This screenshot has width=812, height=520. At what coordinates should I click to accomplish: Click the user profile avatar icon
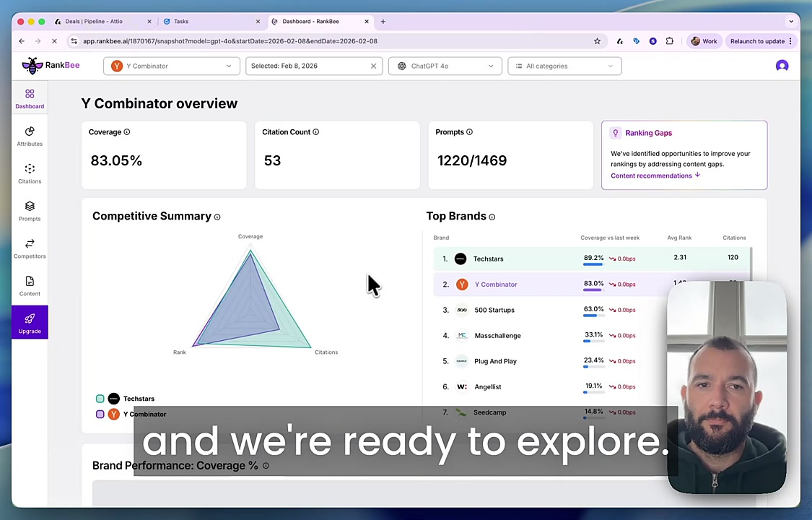pyautogui.click(x=782, y=66)
